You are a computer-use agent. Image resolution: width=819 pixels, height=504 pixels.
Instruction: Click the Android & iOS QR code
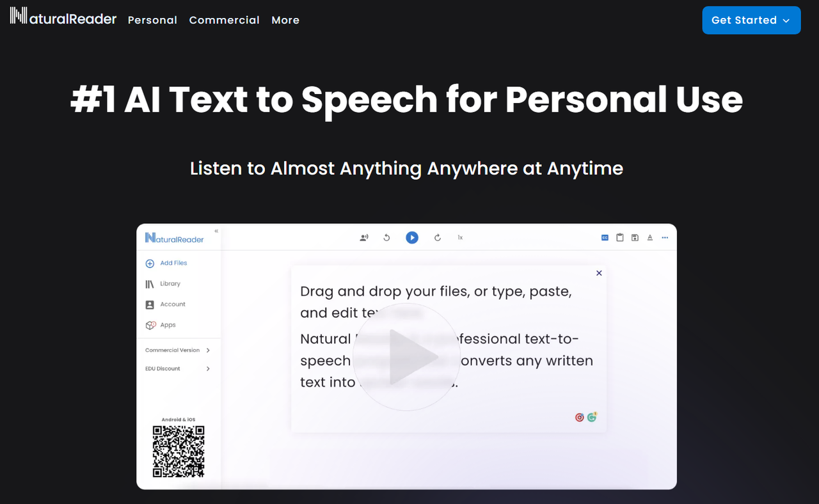pos(179,452)
